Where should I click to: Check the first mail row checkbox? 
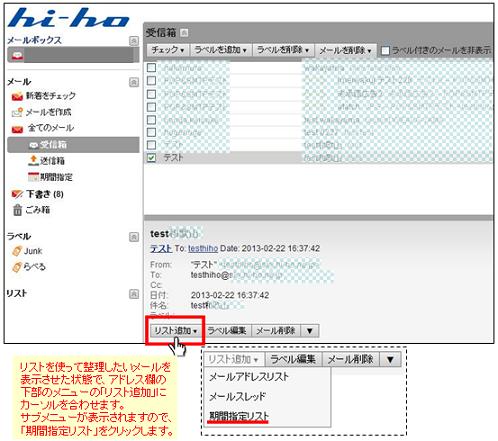pos(151,68)
